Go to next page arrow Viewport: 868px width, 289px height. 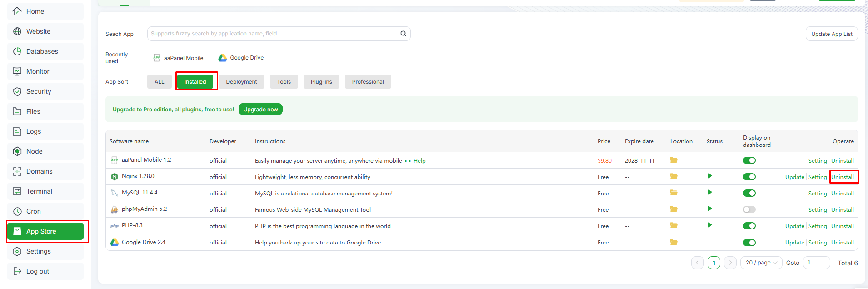coord(730,263)
